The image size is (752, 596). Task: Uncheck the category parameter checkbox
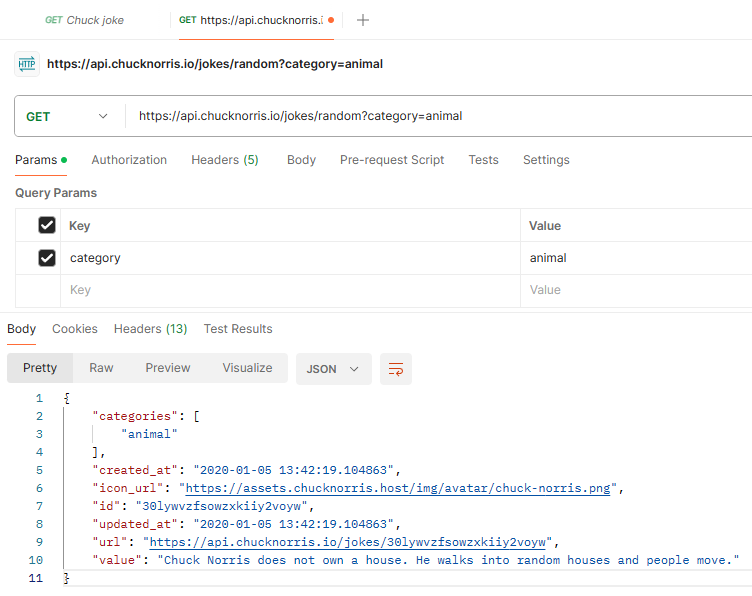coord(47,258)
